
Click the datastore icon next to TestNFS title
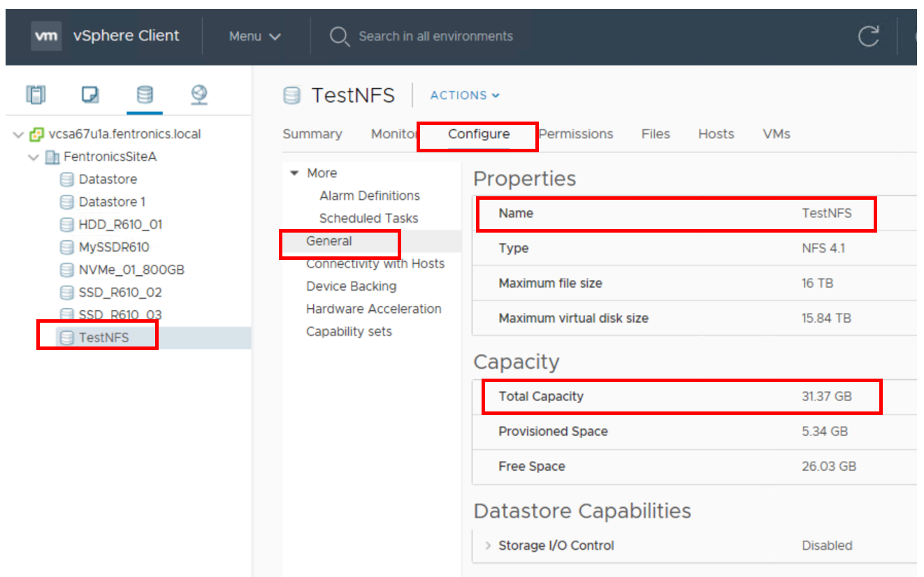291,95
